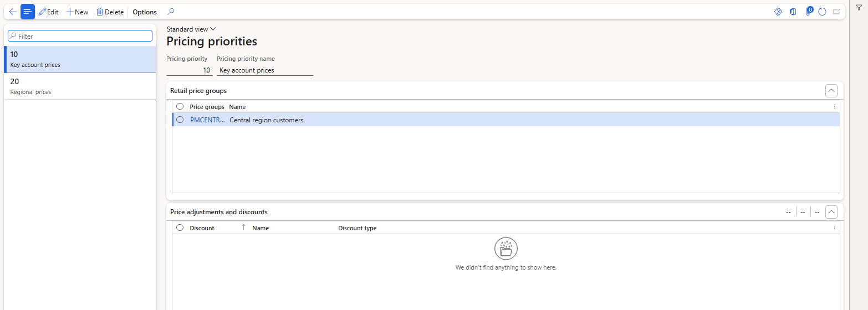Open the action pane search magnifier
This screenshot has height=310, width=868.
(171, 12)
